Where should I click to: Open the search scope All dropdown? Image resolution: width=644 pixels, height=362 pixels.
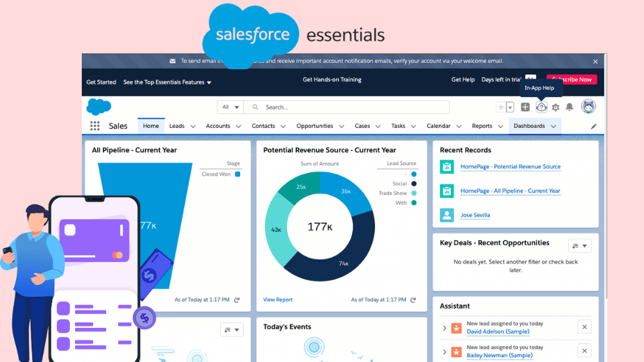[x=230, y=107]
